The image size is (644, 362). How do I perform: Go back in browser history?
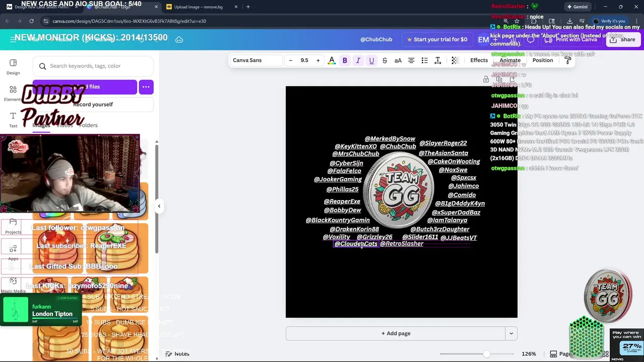point(7,21)
